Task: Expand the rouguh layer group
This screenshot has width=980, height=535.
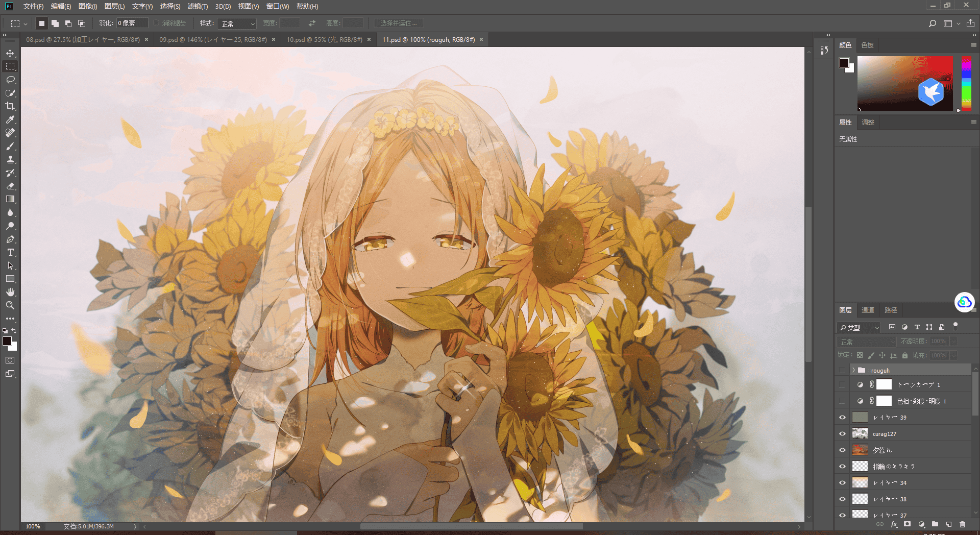Action: click(853, 370)
